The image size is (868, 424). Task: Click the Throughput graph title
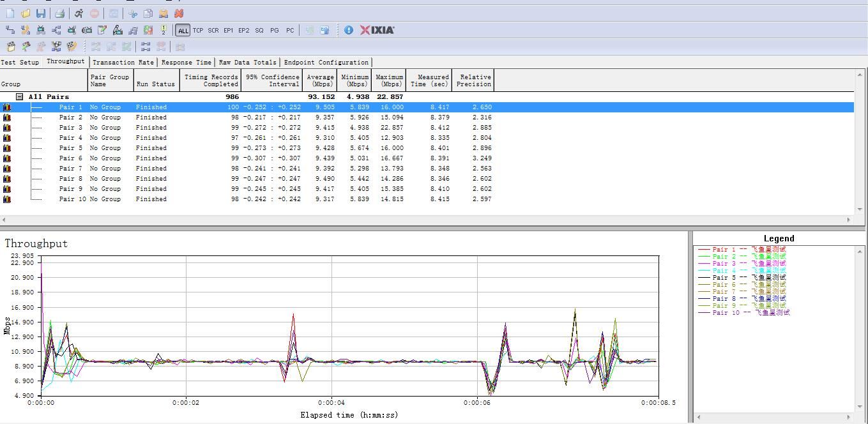tap(36, 243)
